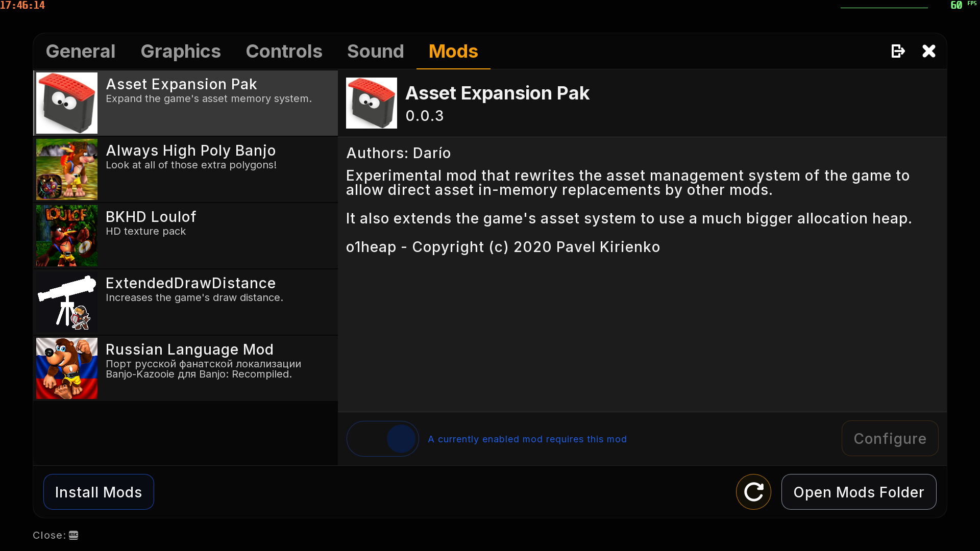Click the 'HD texture pack' description
980x551 pixels.
(146, 232)
